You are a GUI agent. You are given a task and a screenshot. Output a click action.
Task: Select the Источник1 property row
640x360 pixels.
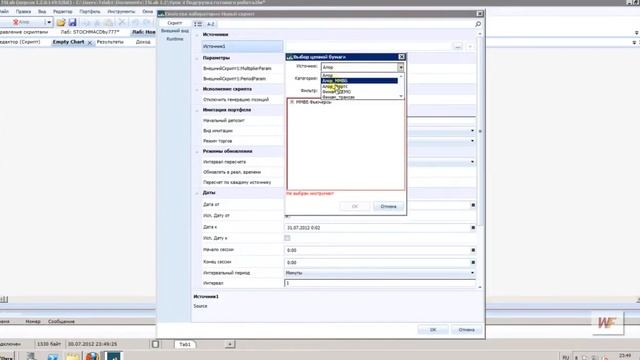242,47
